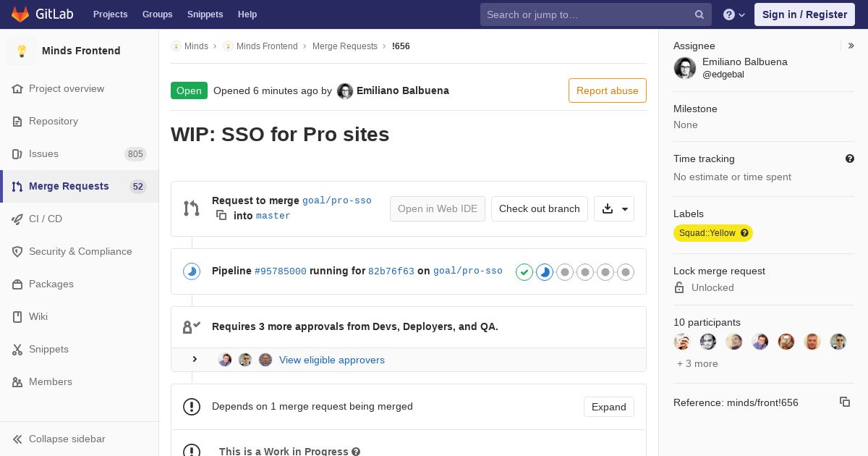This screenshot has width=868, height=456.
Task: Click Time tracking help icon
Action: [850, 159]
